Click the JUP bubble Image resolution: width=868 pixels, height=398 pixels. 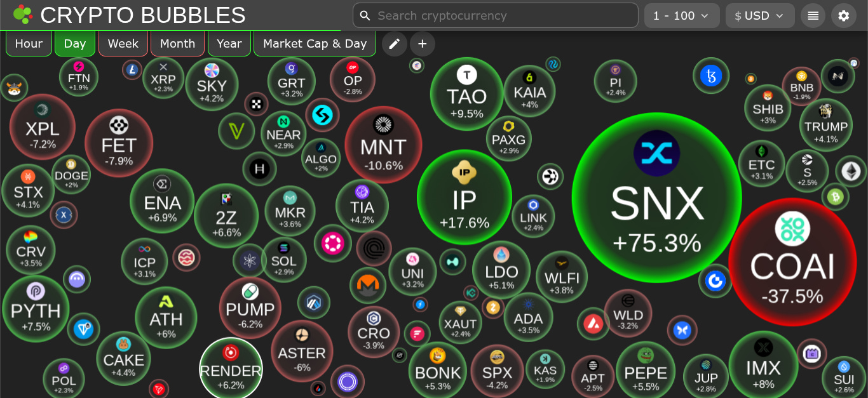(706, 376)
